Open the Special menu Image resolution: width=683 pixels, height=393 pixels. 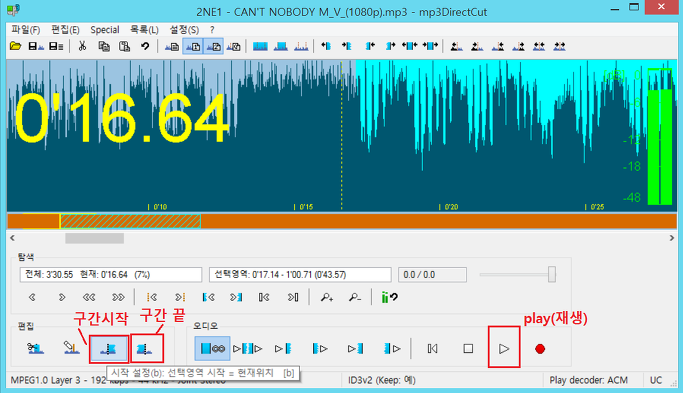click(x=105, y=30)
